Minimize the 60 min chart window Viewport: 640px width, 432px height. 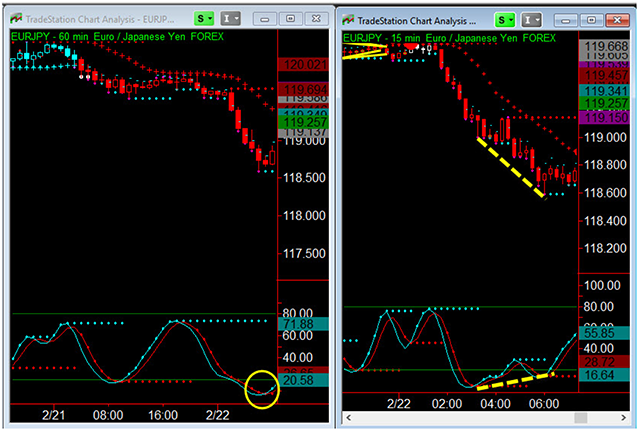[264, 19]
